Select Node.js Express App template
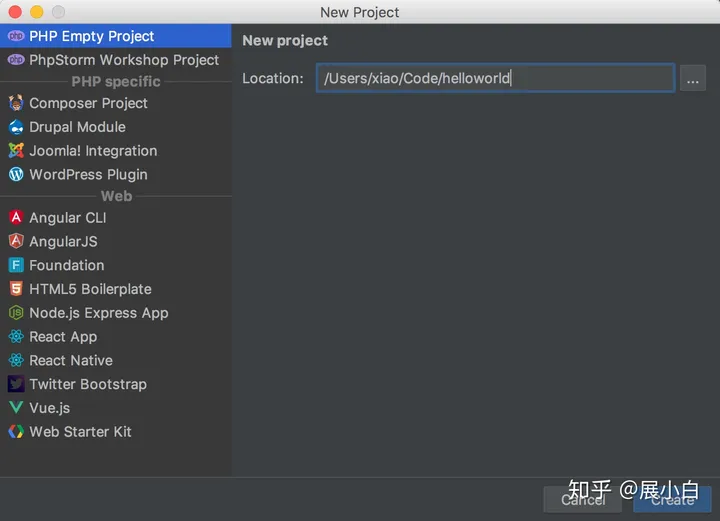 click(x=98, y=313)
